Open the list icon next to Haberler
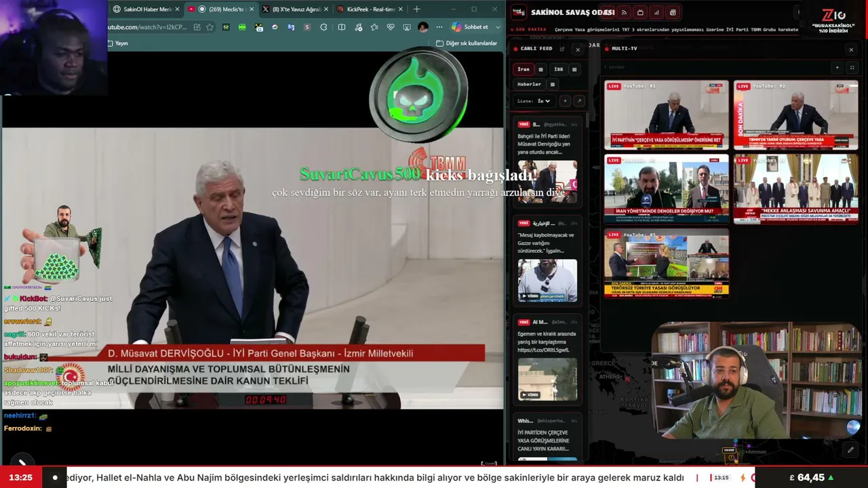This screenshot has height=488, width=868. pyautogui.click(x=552, y=85)
